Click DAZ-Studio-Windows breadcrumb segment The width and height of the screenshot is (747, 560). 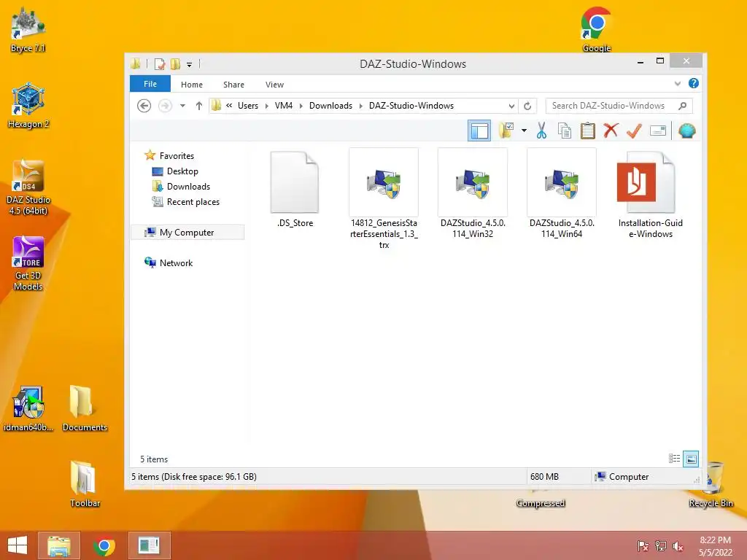tap(411, 106)
